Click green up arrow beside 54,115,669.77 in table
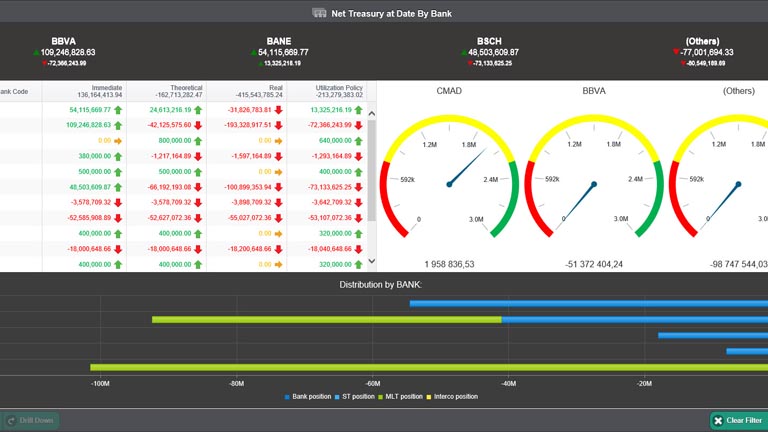 tap(118, 110)
